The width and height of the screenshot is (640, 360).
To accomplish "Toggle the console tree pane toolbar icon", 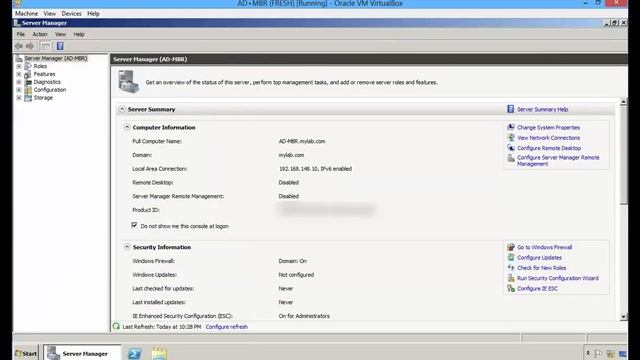I will tap(46, 46).
